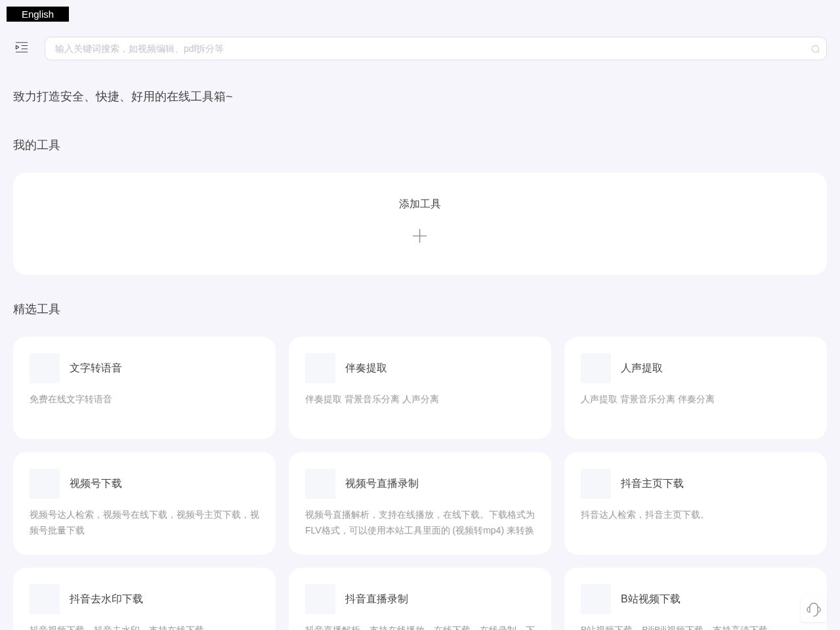Focus the keyword search field

[436, 49]
